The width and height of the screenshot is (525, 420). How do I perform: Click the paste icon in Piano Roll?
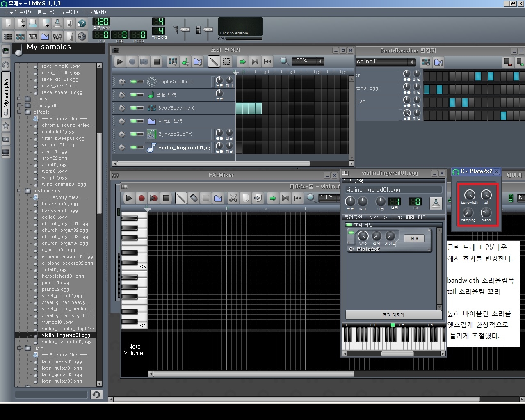point(258,199)
